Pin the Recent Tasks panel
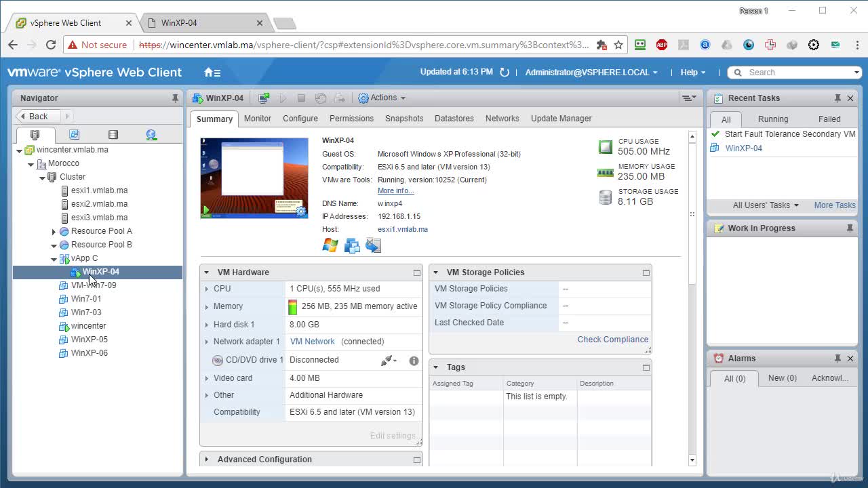 (x=837, y=98)
